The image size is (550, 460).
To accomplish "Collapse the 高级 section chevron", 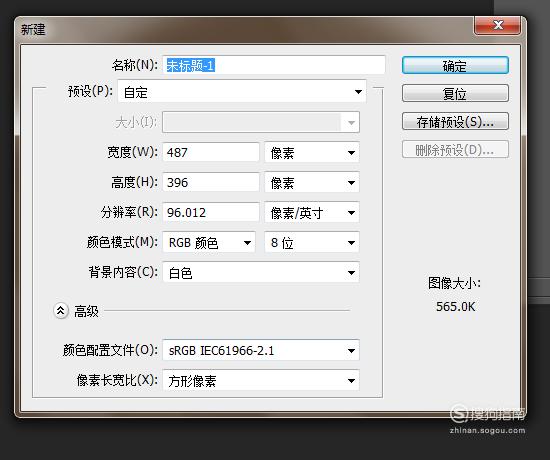I will coord(61,311).
